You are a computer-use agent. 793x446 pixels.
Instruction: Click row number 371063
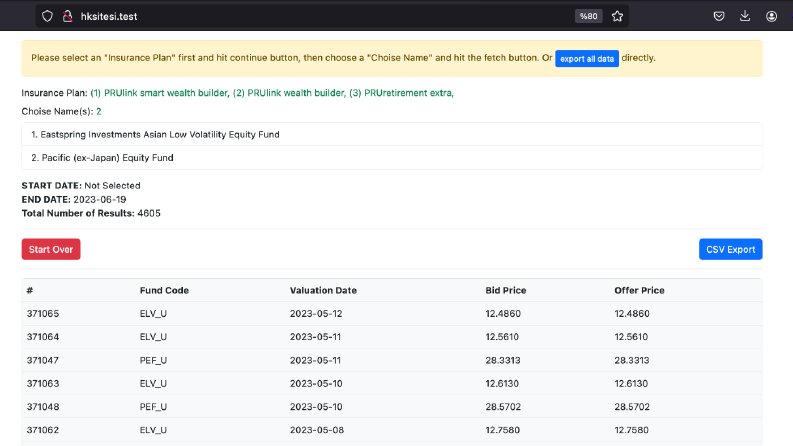click(x=43, y=383)
